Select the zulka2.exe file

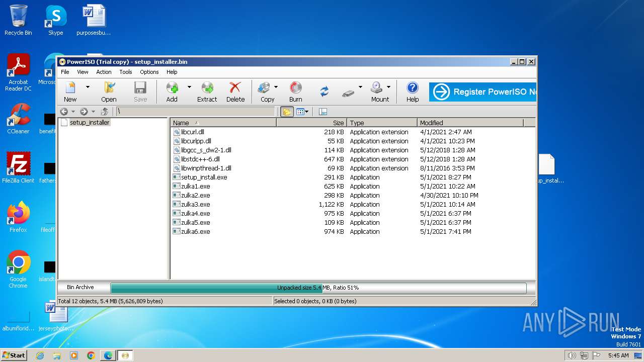click(196, 195)
